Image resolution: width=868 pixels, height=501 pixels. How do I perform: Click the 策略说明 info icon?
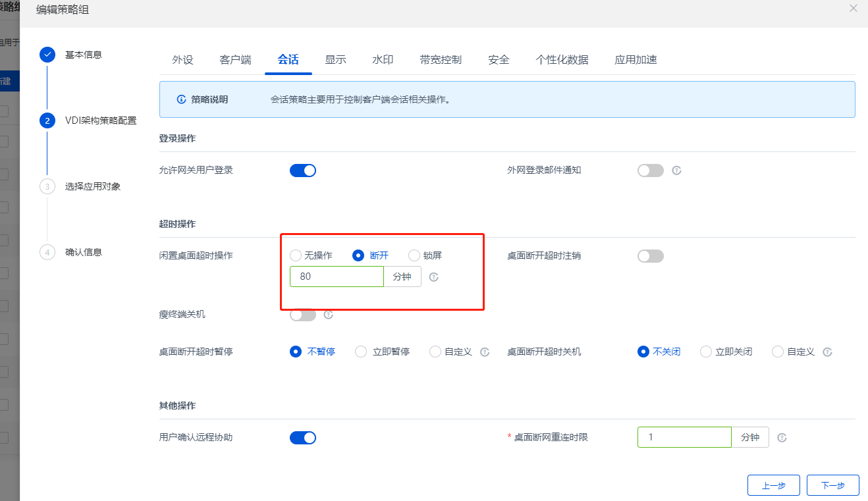pos(182,99)
